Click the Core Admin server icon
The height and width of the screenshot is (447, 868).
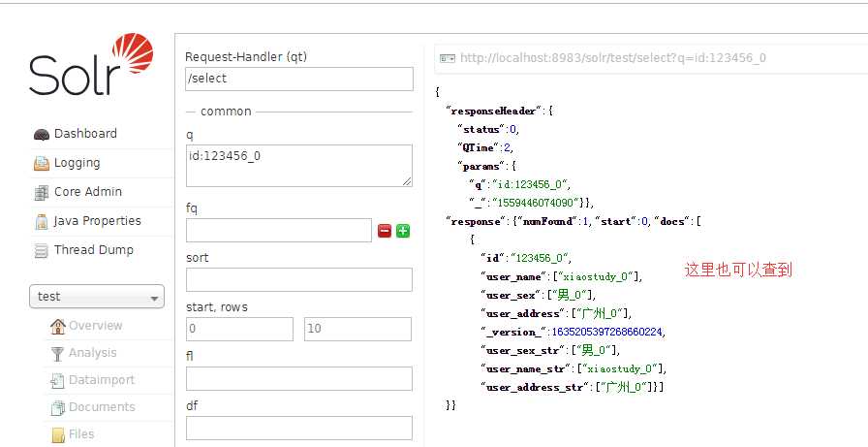pyautogui.click(x=42, y=192)
